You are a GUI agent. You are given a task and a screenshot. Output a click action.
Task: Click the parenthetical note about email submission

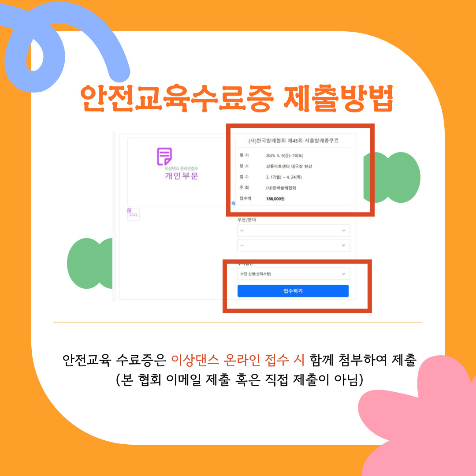tap(239, 379)
